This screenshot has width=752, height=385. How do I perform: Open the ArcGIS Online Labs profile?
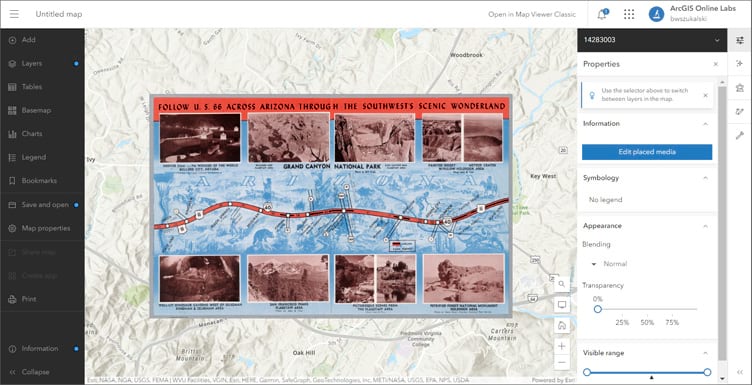tap(693, 14)
